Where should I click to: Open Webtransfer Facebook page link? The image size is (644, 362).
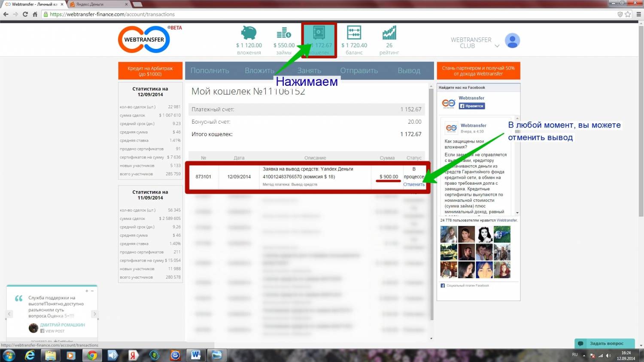(x=471, y=98)
